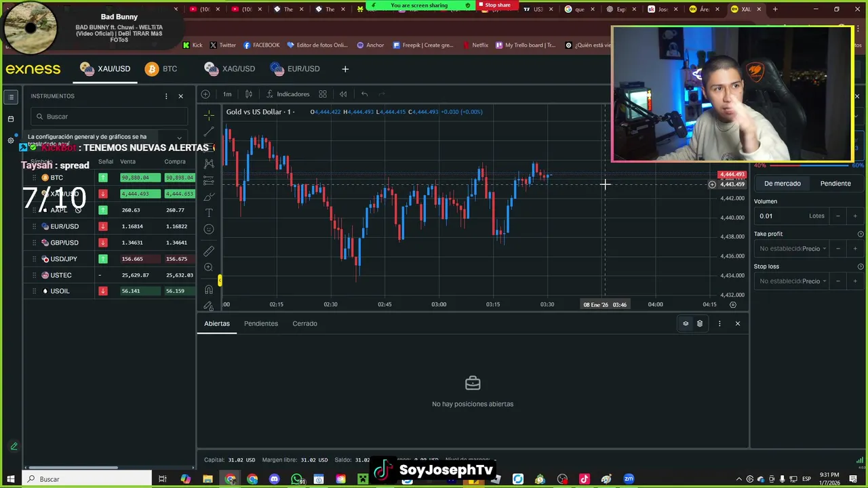Open the settings gear in sidebar
868x488 pixels.
tap(11, 140)
